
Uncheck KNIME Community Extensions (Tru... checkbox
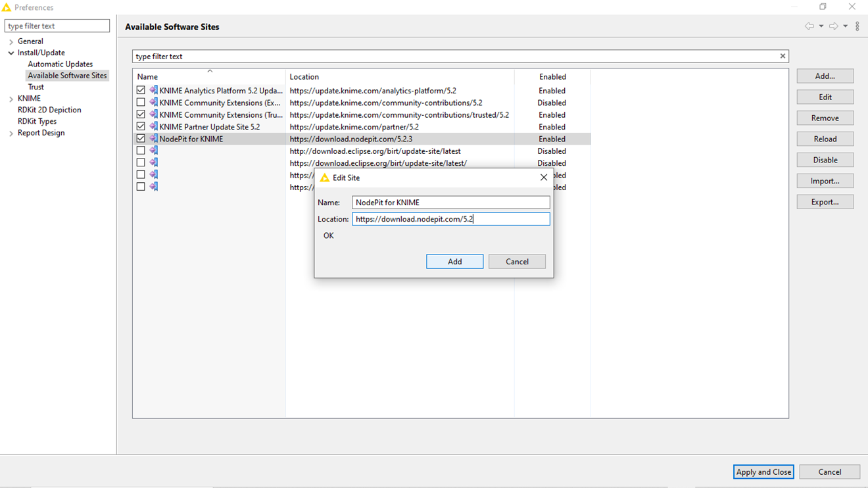click(x=141, y=114)
